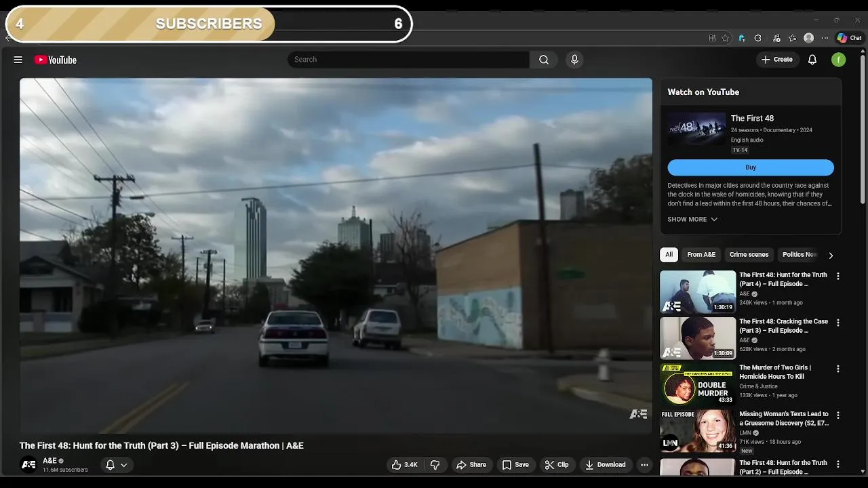868x488 pixels.
Task: Dislike the video with thumbs down
Action: [x=435, y=465]
